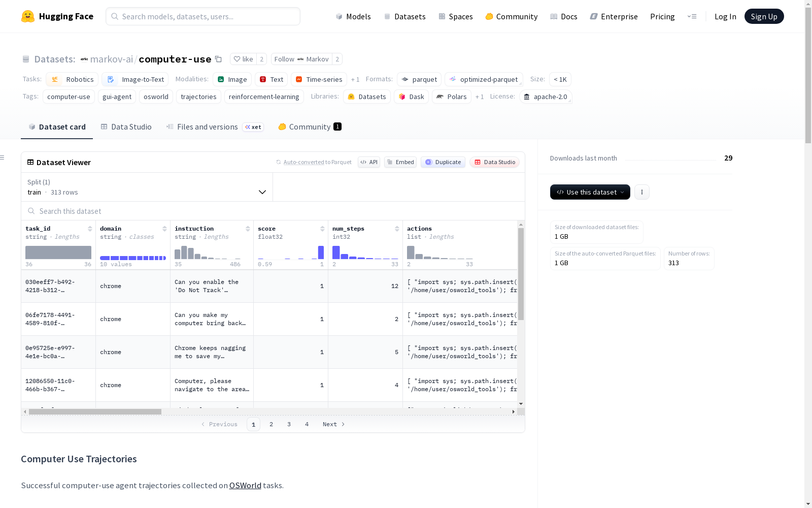Open the Models page
This screenshot has width=812, height=508.
(353, 16)
